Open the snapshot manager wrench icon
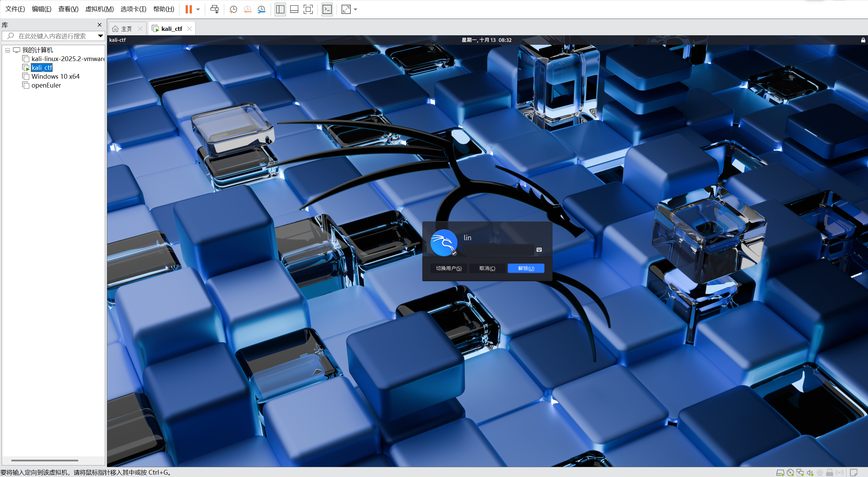Viewport: 868px width, 477px height. [261, 9]
